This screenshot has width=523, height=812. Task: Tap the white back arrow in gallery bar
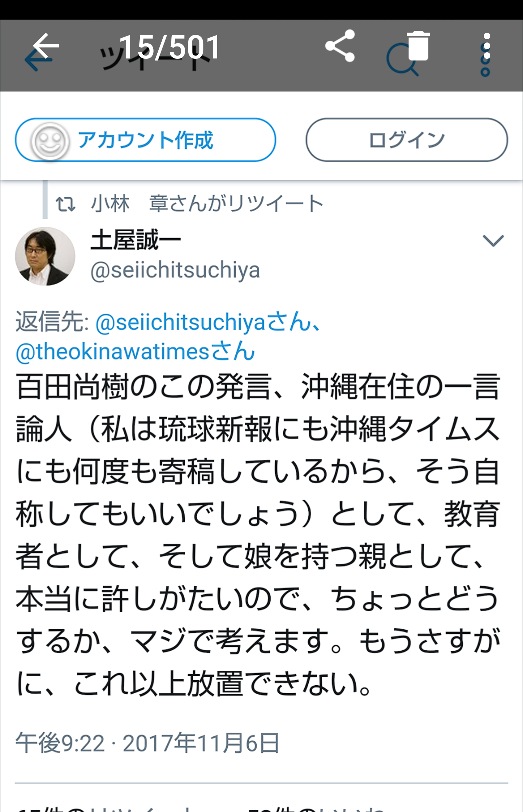point(46,46)
